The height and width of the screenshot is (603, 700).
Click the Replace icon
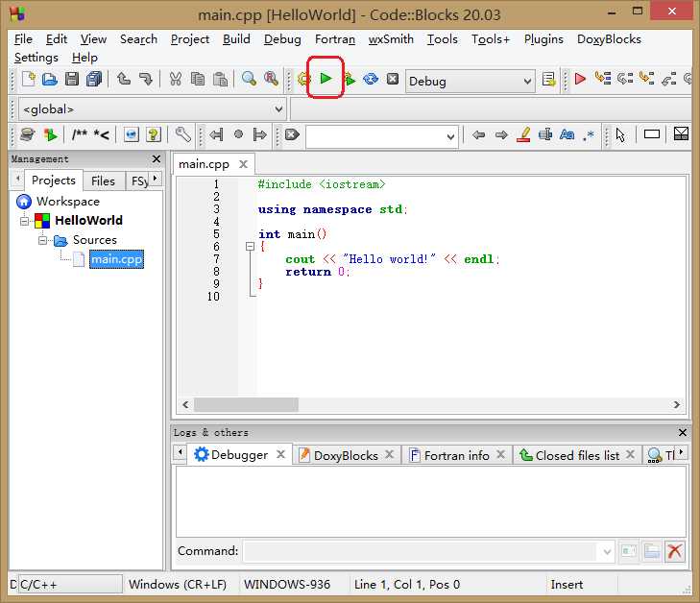pyautogui.click(x=271, y=80)
